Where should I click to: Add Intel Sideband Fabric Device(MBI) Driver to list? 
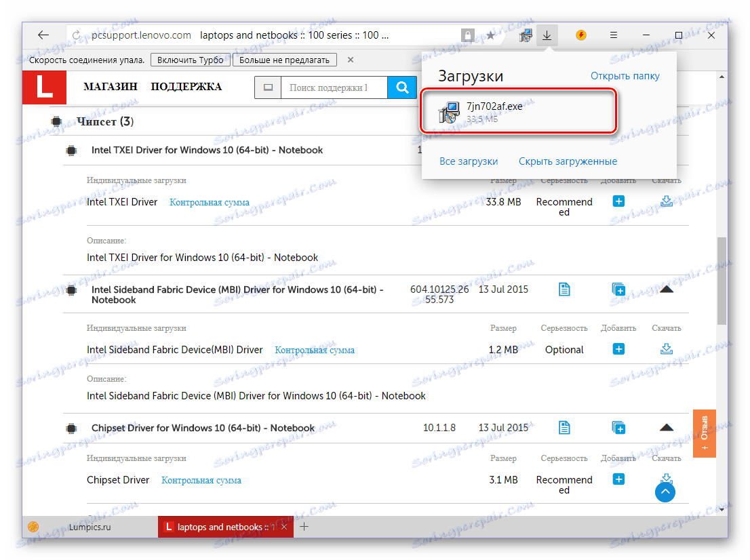(618, 349)
